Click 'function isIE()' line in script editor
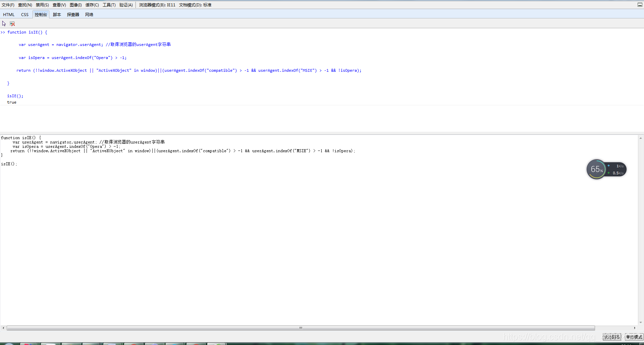This screenshot has width=644, height=345. coord(21,138)
